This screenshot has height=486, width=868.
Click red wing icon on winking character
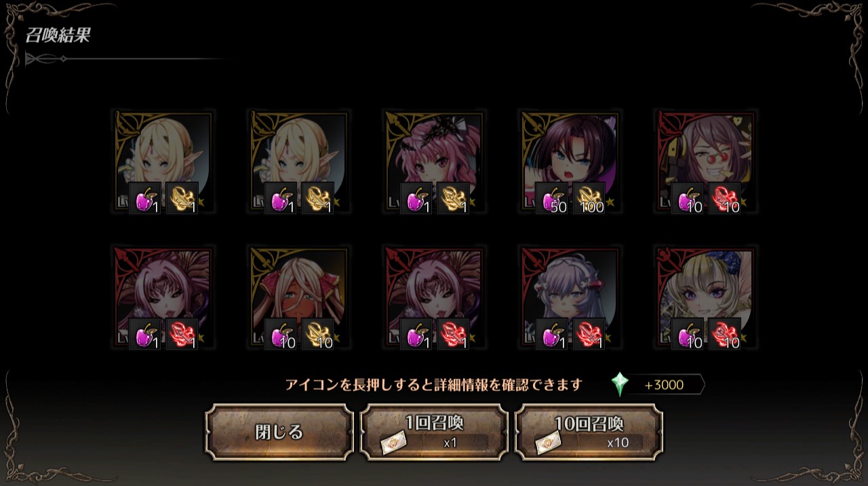click(725, 198)
